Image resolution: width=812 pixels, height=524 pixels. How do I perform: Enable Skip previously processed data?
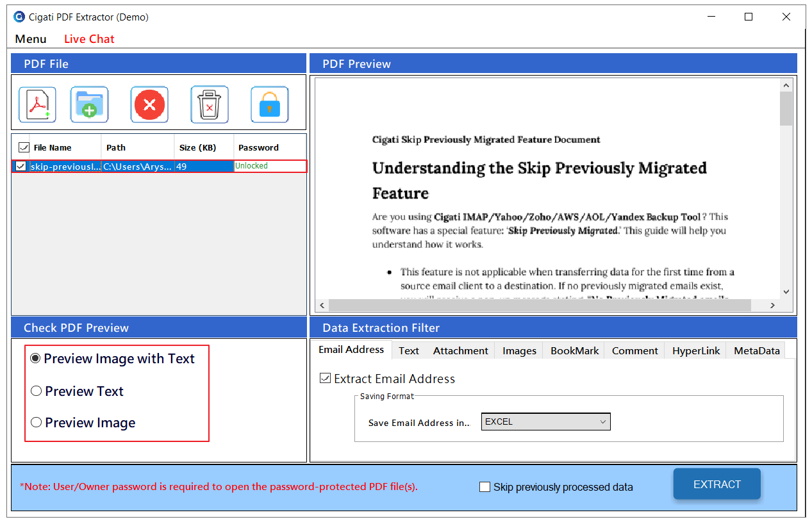pyautogui.click(x=485, y=487)
